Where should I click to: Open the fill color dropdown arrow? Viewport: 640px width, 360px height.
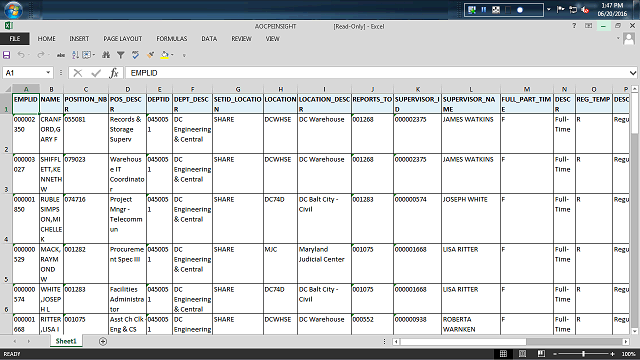coord(172,55)
